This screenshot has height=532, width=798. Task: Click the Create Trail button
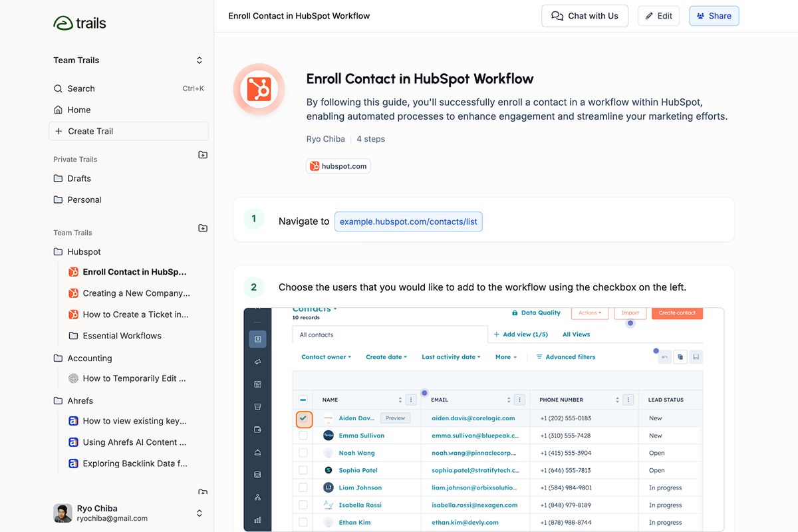[x=128, y=131]
